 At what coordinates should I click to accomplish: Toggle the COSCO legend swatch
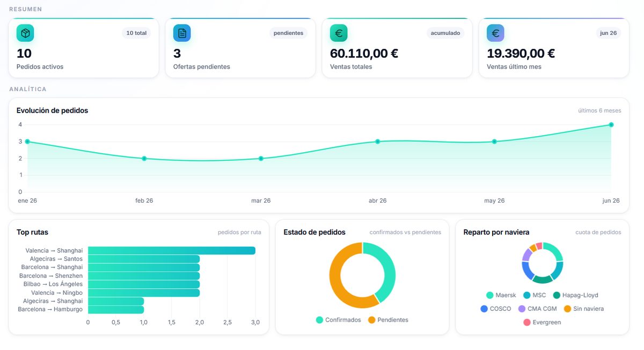click(x=484, y=309)
